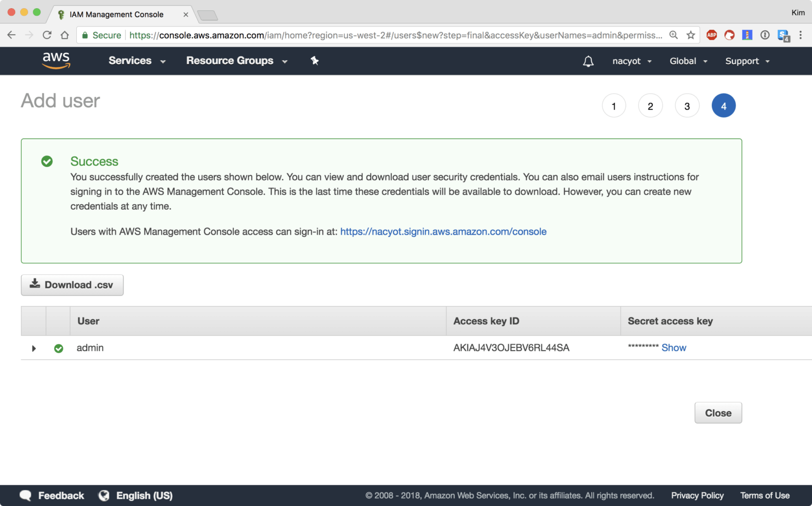812x506 pixels.
Task: Click the pin shortcut icon in navbar
Action: [x=315, y=61]
